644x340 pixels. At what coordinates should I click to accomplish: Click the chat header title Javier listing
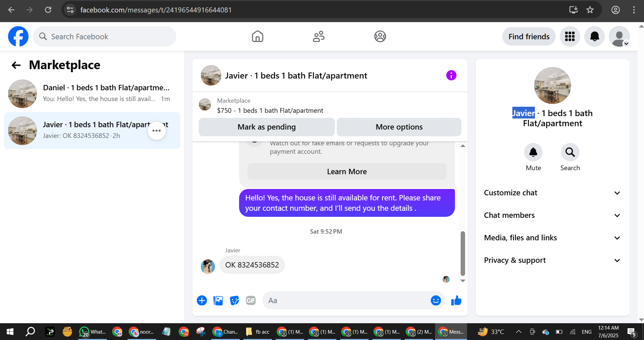(x=296, y=76)
